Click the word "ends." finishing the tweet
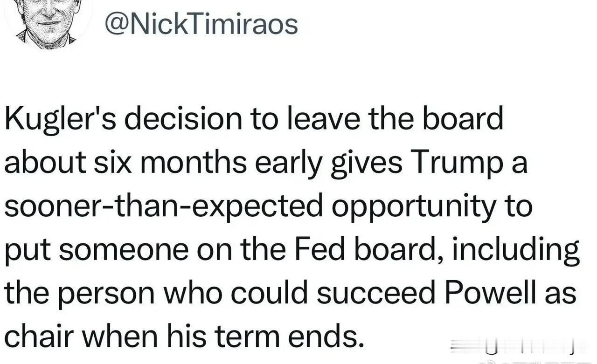Screen dimensions: 597x364 [326, 336]
